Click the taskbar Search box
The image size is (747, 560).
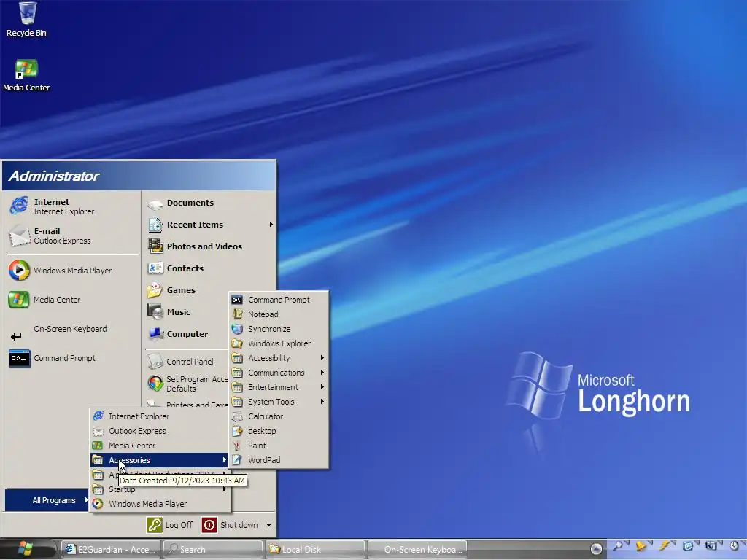pos(214,550)
